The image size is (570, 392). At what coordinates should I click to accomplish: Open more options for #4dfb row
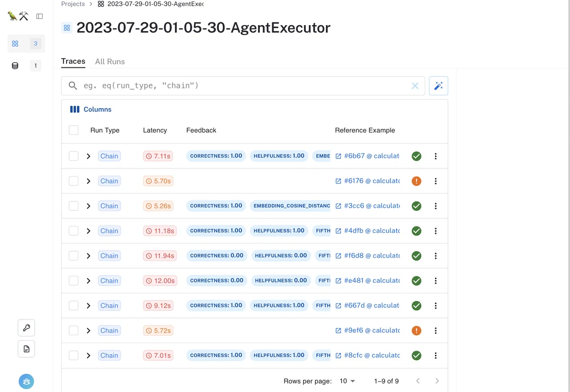point(436,231)
